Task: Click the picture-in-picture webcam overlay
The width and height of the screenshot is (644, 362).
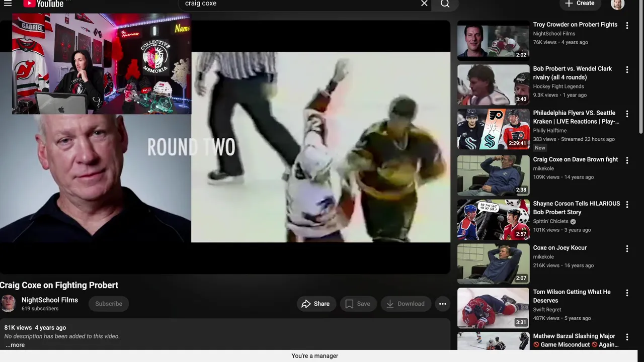Action: [102, 64]
